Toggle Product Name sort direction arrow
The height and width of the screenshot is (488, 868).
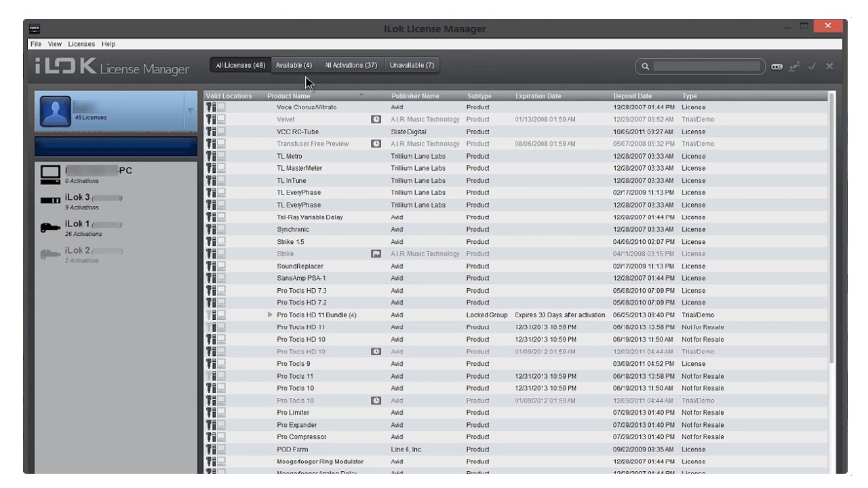click(x=361, y=94)
